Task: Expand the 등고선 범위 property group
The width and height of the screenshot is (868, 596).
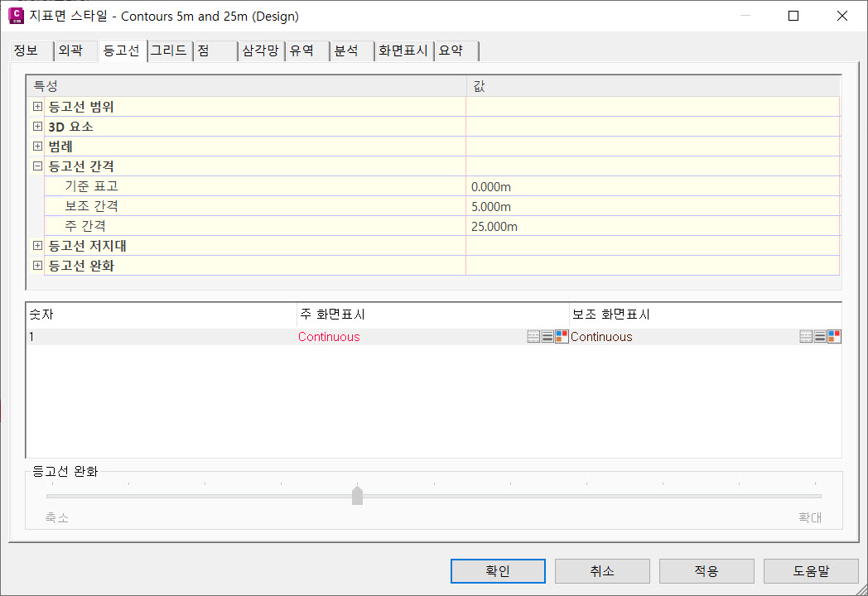Action: point(37,107)
